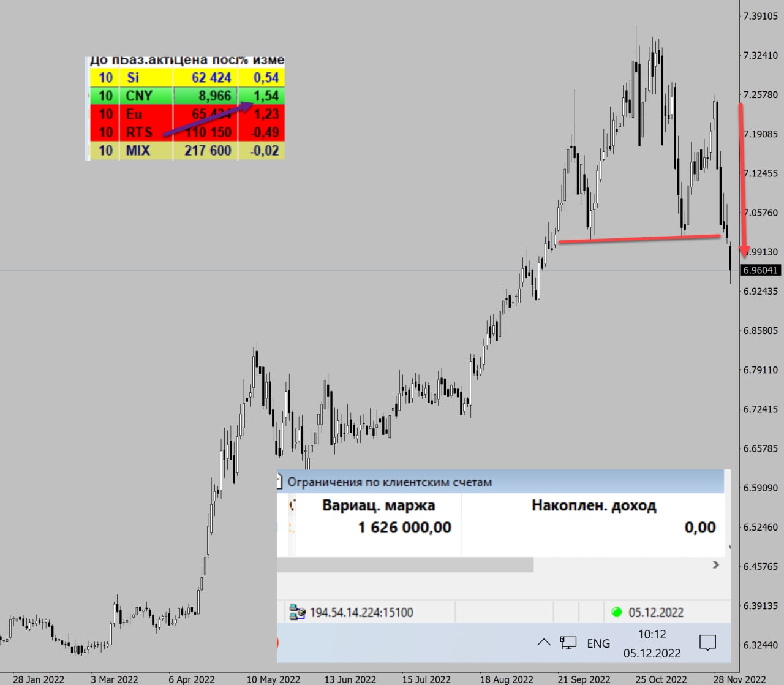This screenshot has height=685, width=784.
Task: Click the document icon in the window title
Action: (x=279, y=482)
